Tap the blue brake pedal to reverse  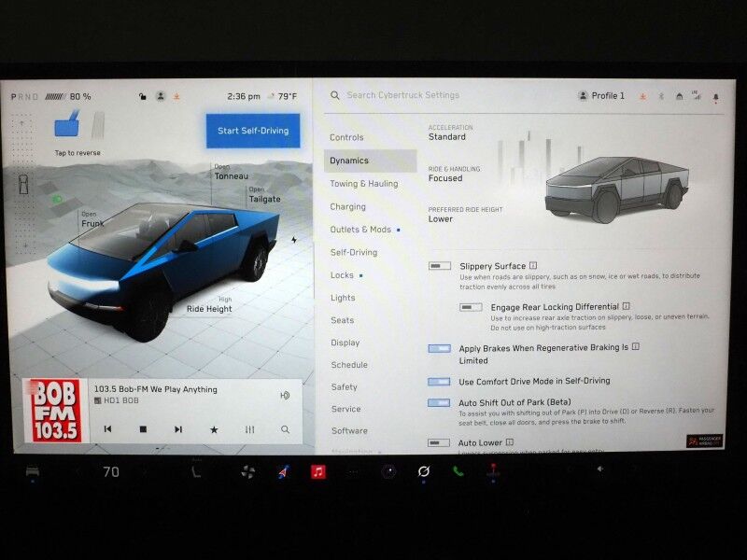tap(67, 124)
